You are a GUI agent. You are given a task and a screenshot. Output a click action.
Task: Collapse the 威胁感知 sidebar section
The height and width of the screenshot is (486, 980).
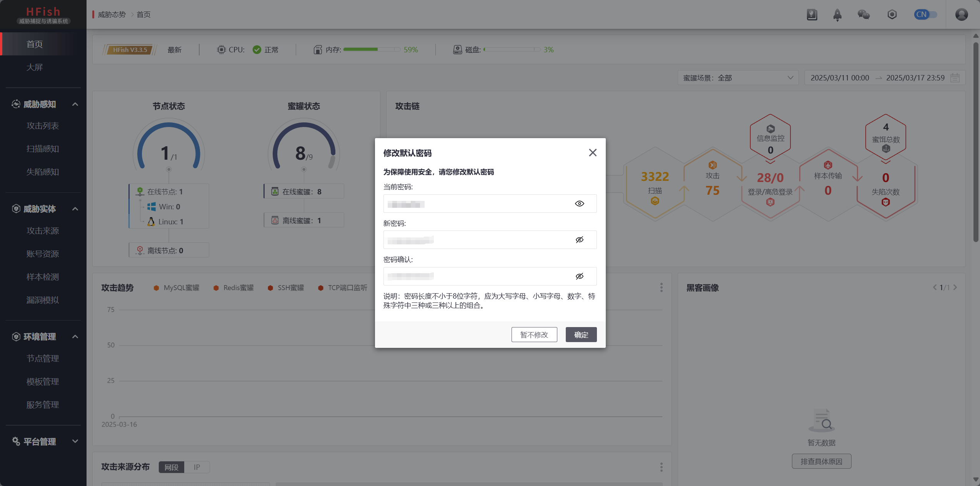[75, 104]
